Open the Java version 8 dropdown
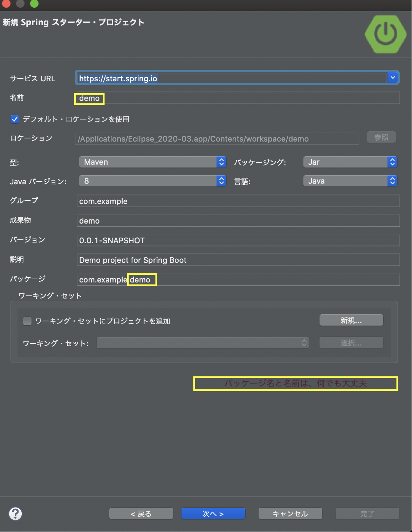The image size is (412, 532). pos(153,181)
